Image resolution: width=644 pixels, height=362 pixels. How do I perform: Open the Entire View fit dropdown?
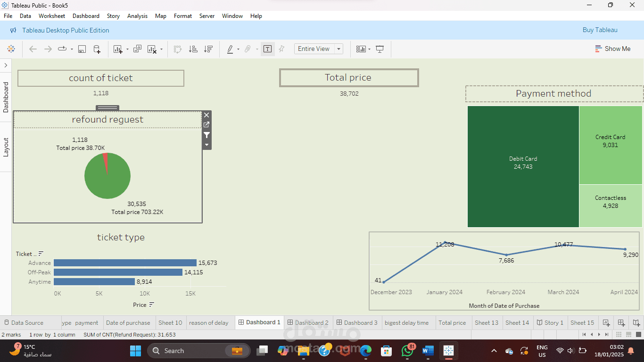tap(338, 49)
